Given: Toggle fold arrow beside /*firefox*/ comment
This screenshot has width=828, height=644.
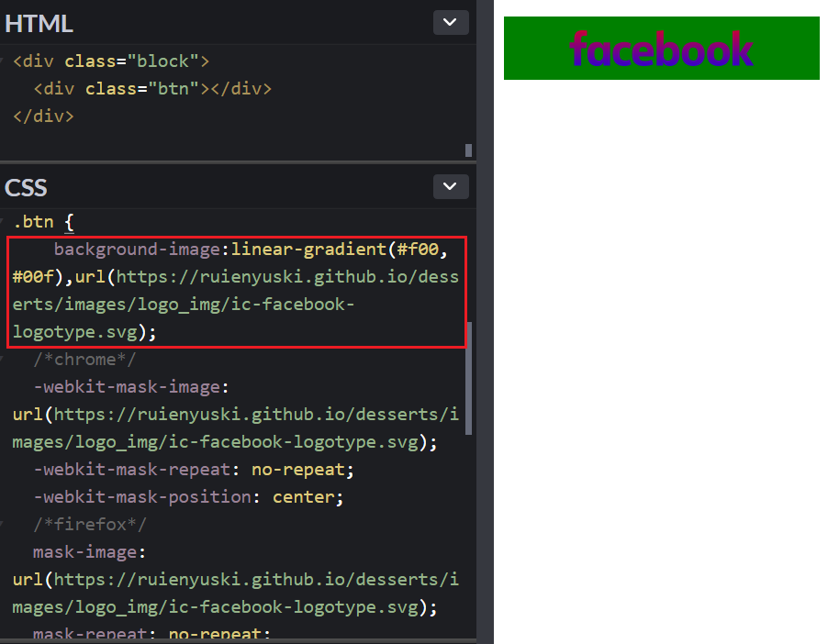Looking at the screenshot, I should tap(3, 524).
